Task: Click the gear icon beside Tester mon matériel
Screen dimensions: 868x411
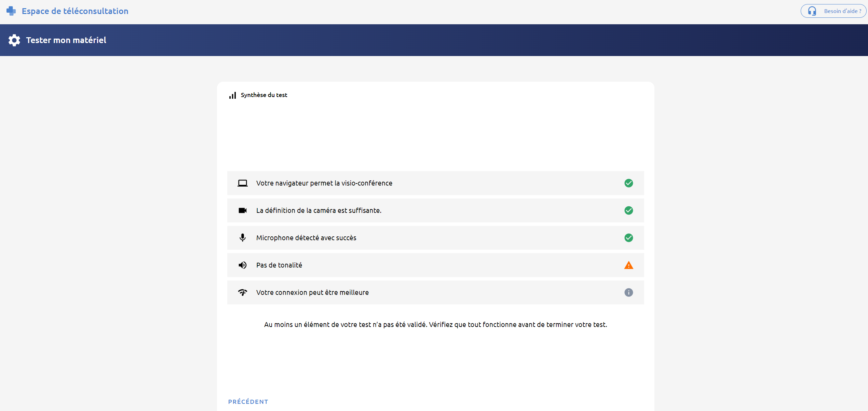Action: (14, 40)
